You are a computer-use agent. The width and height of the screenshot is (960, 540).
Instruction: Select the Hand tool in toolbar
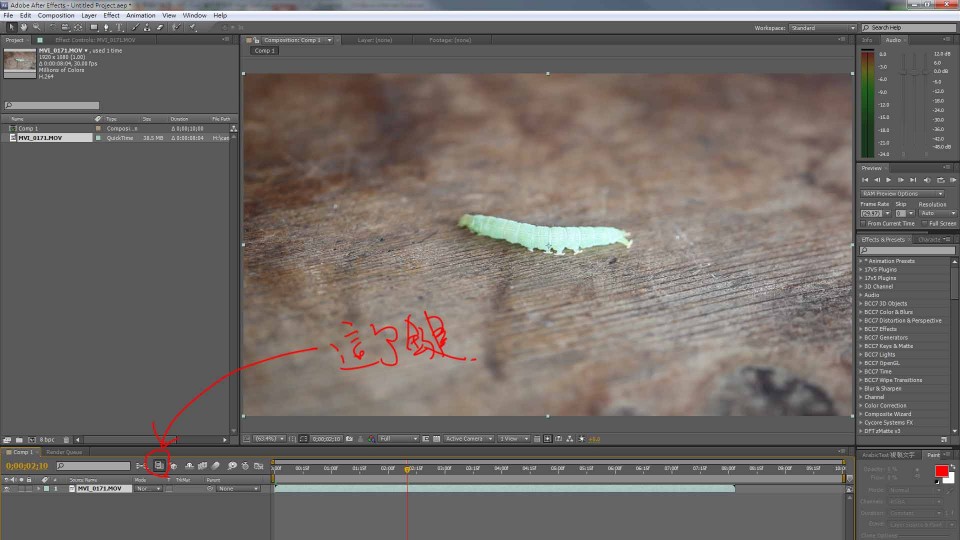click(x=26, y=28)
